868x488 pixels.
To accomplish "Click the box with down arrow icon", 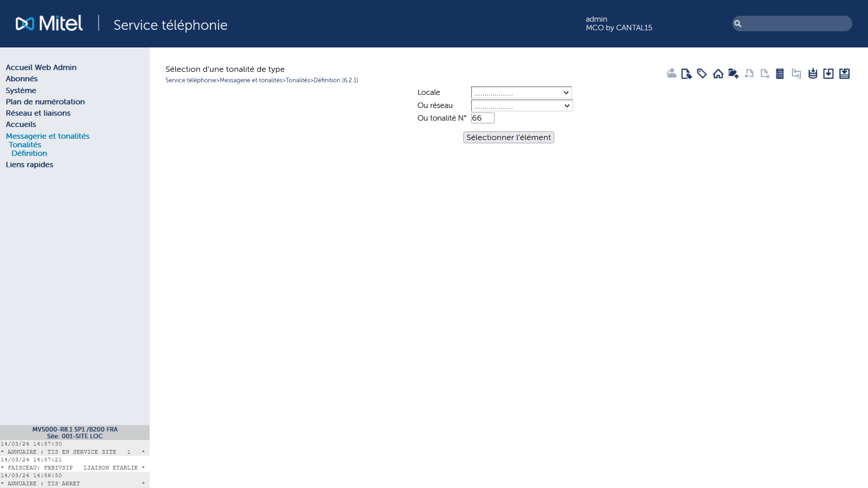I will click(x=828, y=74).
